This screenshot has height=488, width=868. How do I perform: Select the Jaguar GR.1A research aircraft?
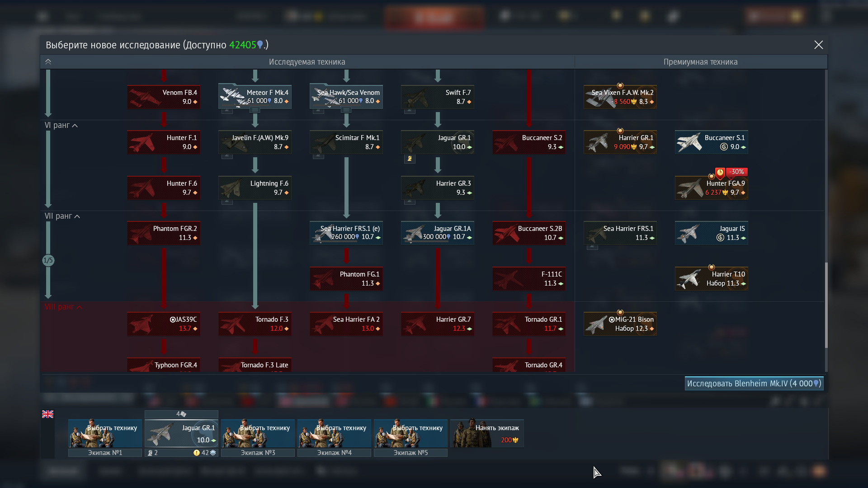[437, 233]
